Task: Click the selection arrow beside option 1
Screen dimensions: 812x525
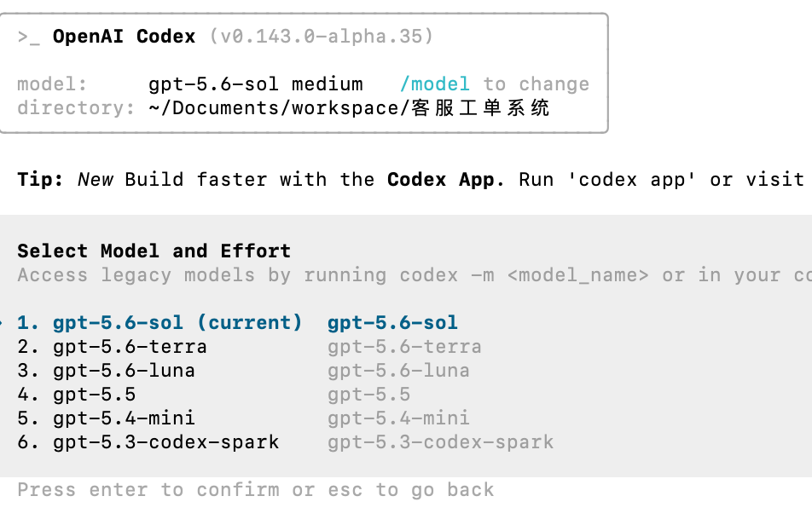Action: tap(2, 323)
